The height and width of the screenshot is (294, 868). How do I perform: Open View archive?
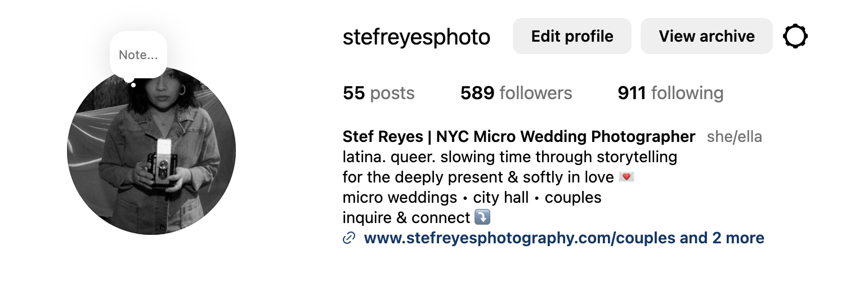(706, 37)
